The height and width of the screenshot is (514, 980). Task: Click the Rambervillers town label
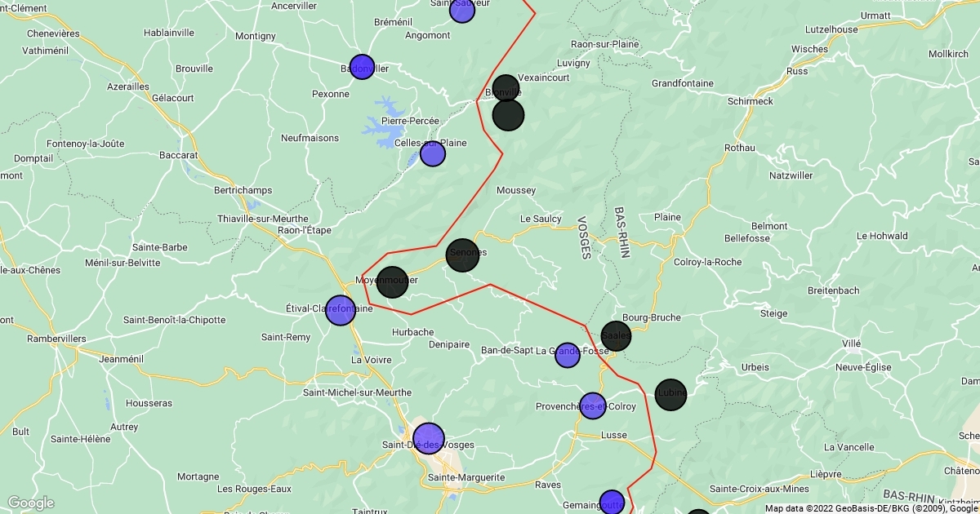(x=56, y=338)
